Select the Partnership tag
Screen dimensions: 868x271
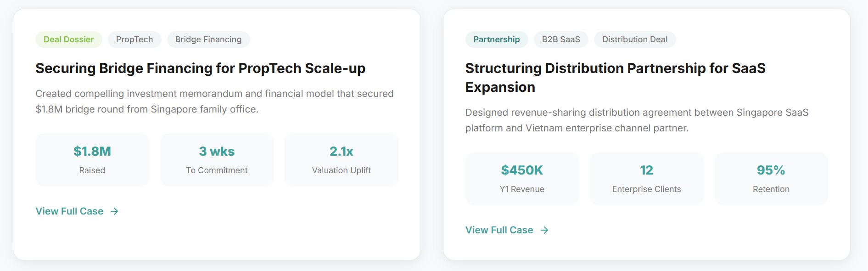pyautogui.click(x=497, y=40)
